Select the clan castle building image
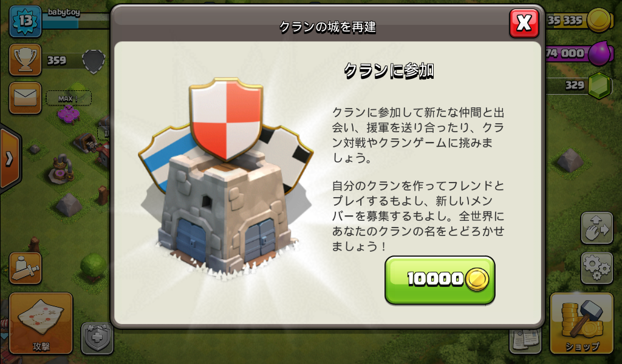Screen dimensions: 622x364 [x=226, y=178]
